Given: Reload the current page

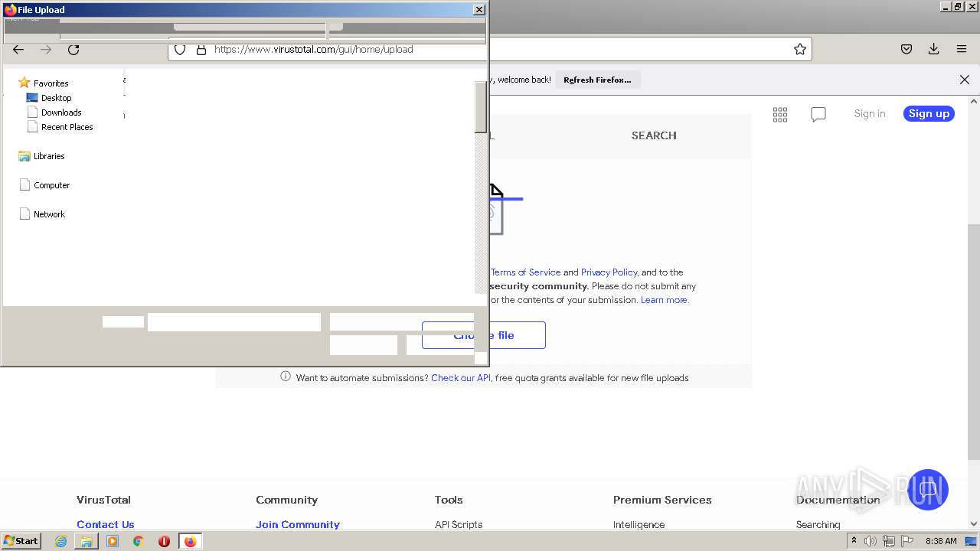Looking at the screenshot, I should pyautogui.click(x=73, y=49).
